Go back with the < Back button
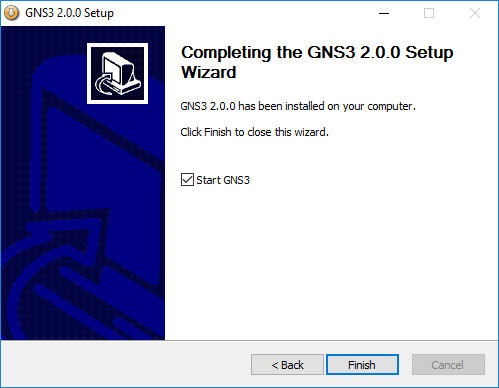 (287, 365)
